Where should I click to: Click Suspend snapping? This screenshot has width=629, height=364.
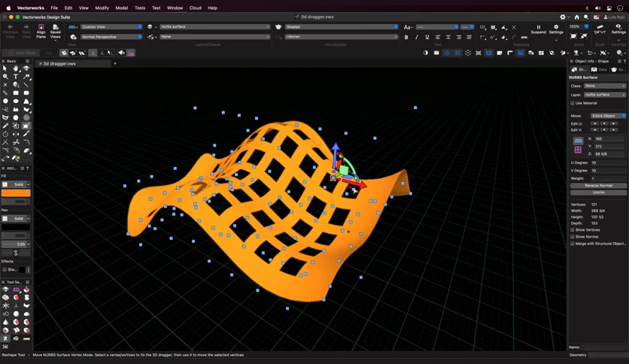(x=539, y=29)
